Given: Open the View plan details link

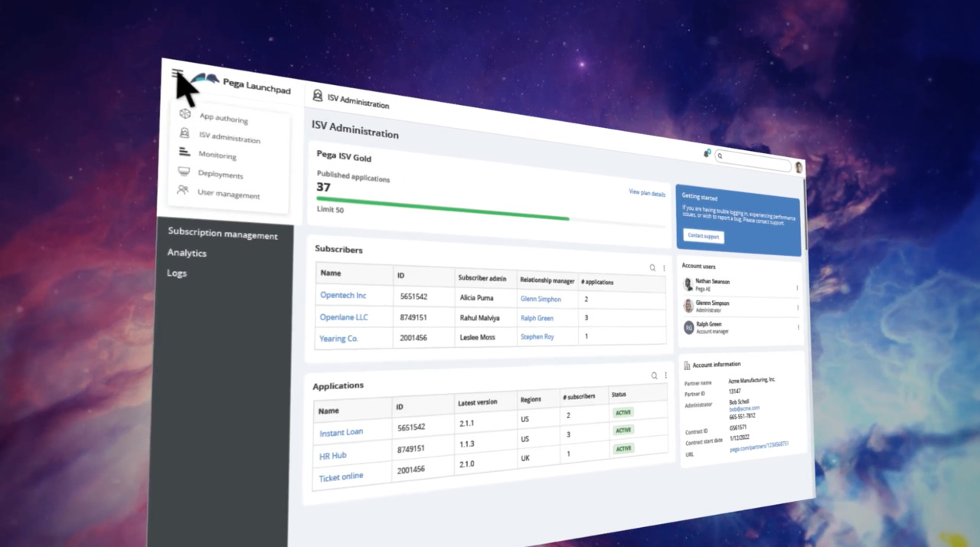Looking at the screenshot, I should tap(646, 193).
